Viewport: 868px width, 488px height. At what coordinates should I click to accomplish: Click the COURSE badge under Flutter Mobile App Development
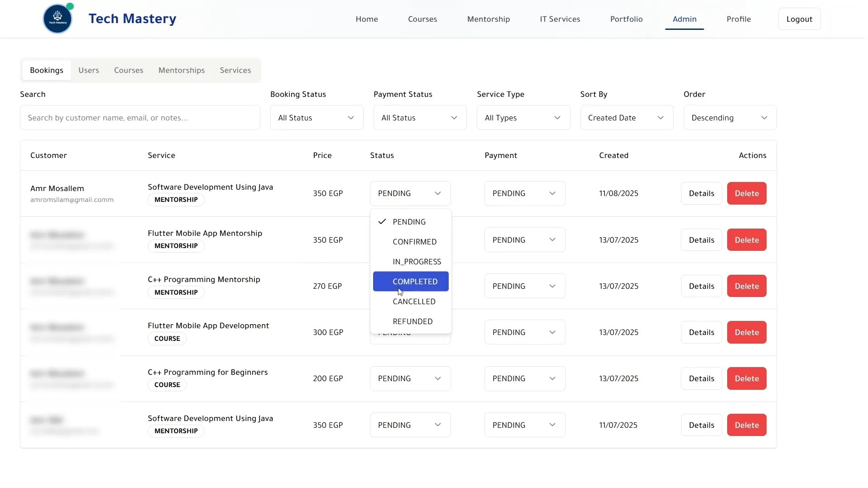pos(167,339)
